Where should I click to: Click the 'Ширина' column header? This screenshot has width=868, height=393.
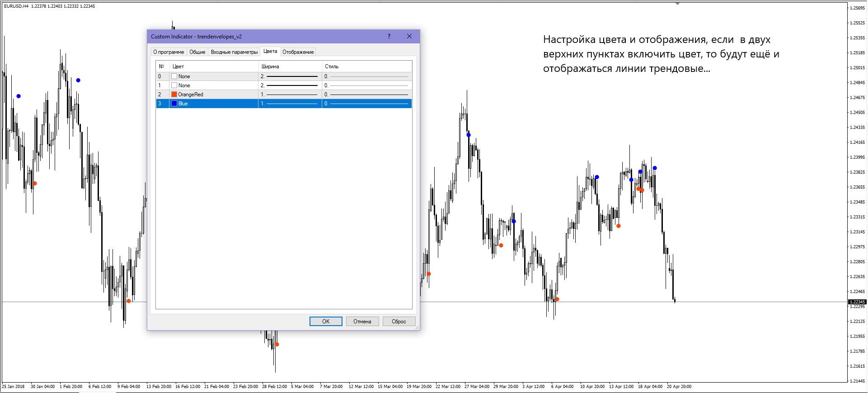(290, 66)
